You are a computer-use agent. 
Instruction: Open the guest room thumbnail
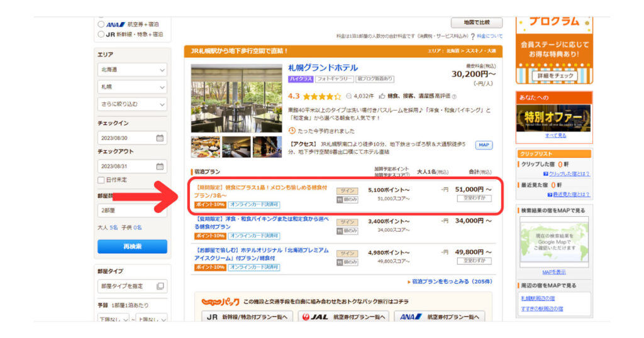tap(236, 147)
